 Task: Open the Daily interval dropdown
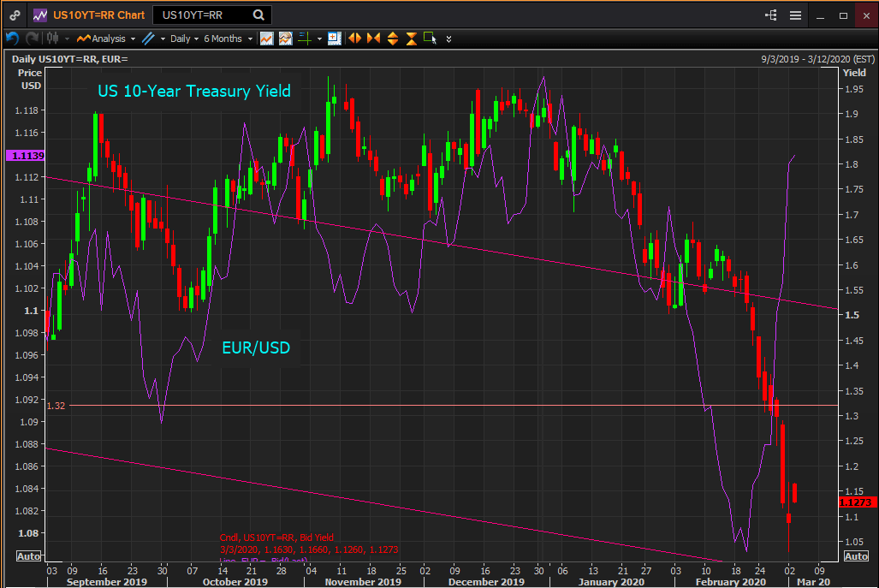(x=184, y=39)
